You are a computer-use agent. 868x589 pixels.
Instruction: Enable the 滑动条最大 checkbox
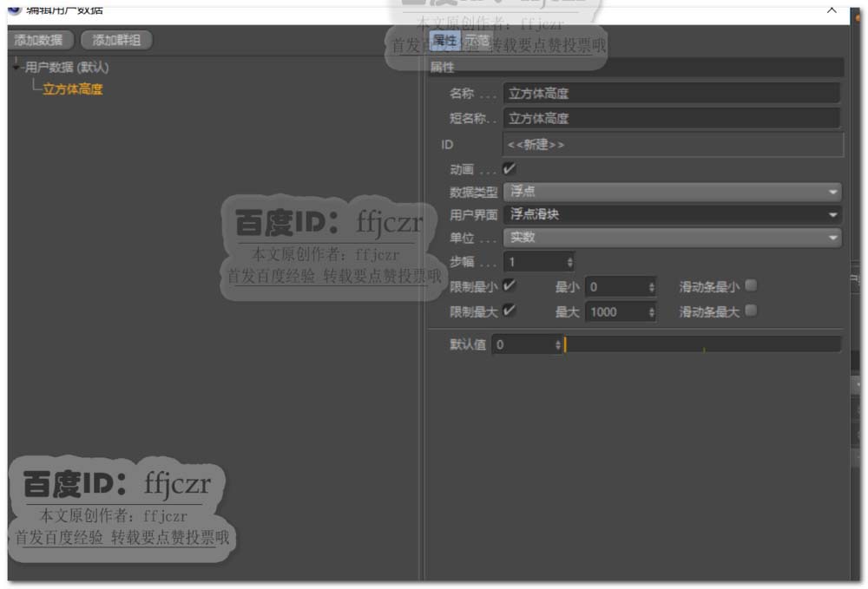click(x=751, y=311)
